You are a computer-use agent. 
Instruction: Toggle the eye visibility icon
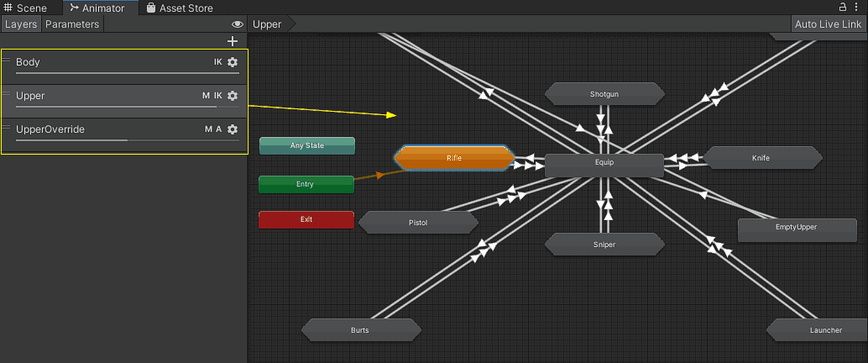pyautogui.click(x=238, y=24)
